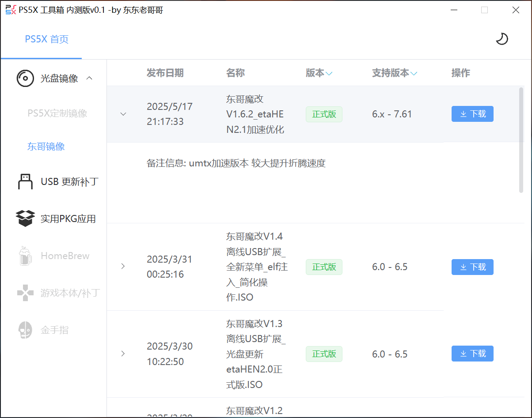Screen dimensions: 532x418
Task: Switch to the PS5X 首页 tab
Action: click(47, 39)
